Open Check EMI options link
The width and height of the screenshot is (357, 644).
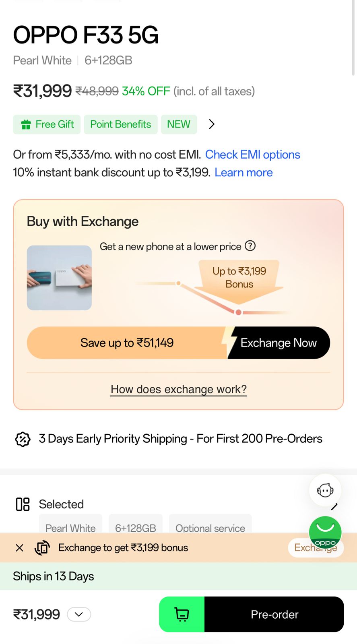tap(253, 155)
